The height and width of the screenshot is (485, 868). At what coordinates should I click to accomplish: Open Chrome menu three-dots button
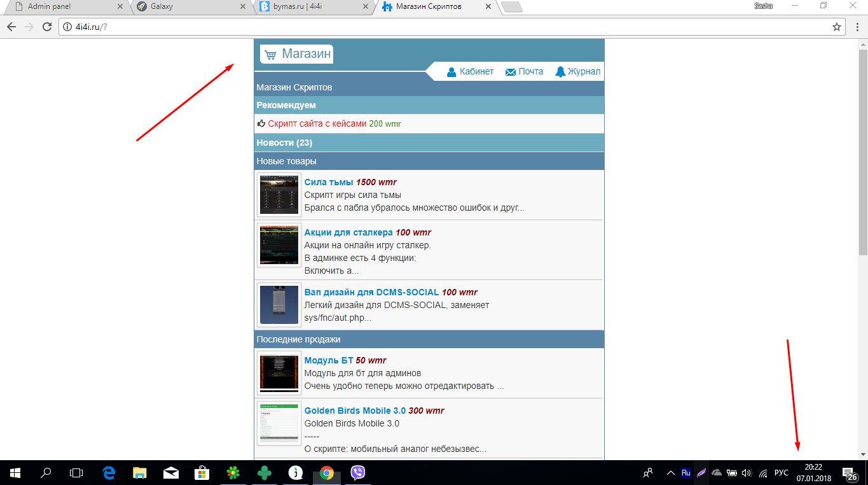pos(855,27)
